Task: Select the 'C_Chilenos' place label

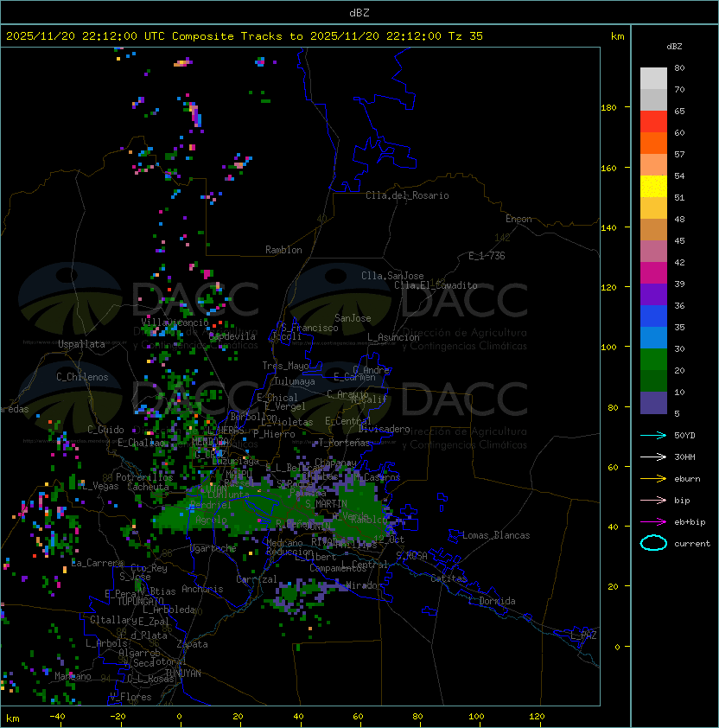Action: point(82,377)
